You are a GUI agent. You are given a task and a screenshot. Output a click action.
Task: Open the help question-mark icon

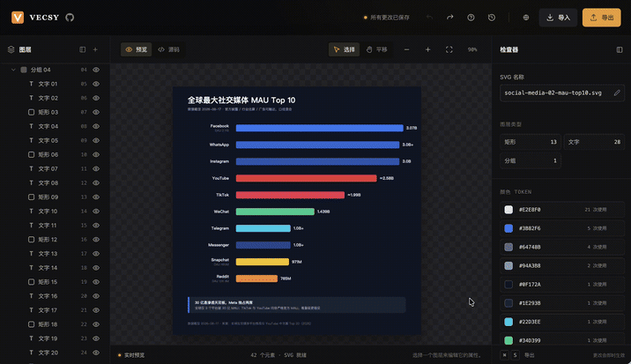point(471,18)
